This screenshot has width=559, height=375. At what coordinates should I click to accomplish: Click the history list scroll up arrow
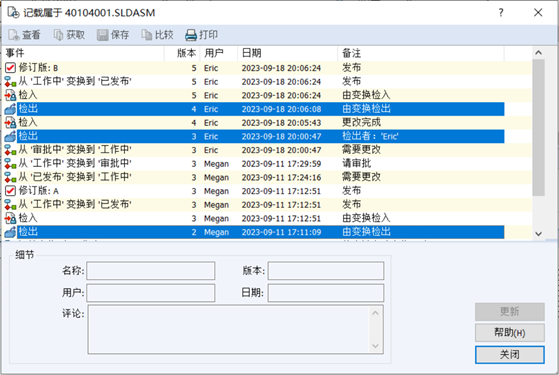coord(538,53)
